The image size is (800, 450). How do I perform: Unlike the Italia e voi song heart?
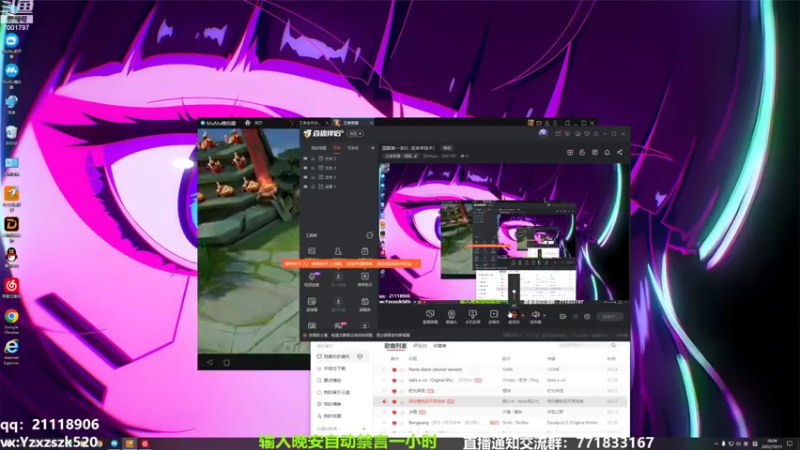(394, 380)
